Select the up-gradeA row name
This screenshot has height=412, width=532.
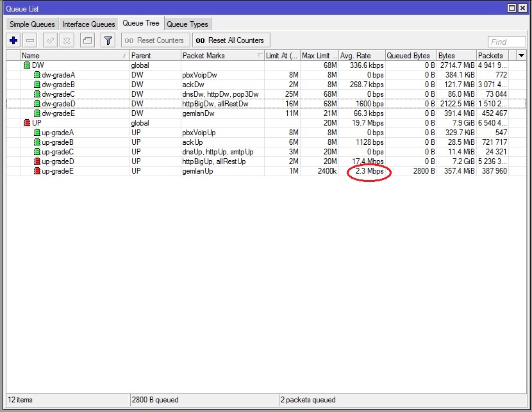click(x=58, y=133)
